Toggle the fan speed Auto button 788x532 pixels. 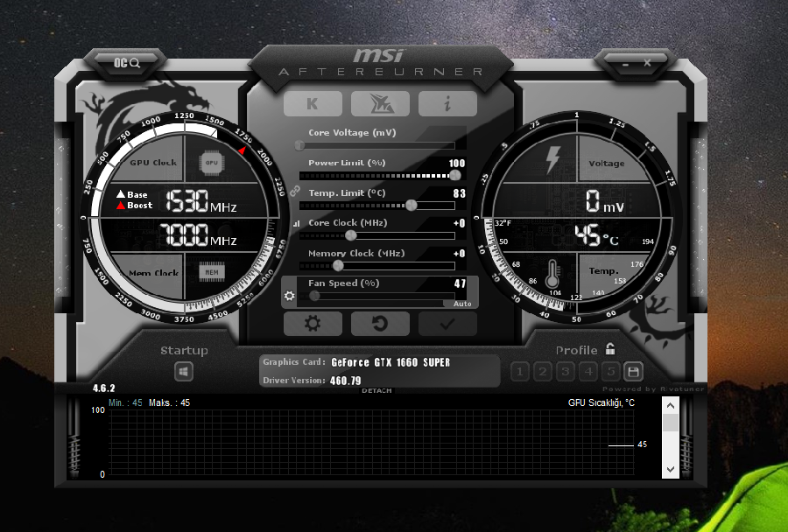point(461,304)
